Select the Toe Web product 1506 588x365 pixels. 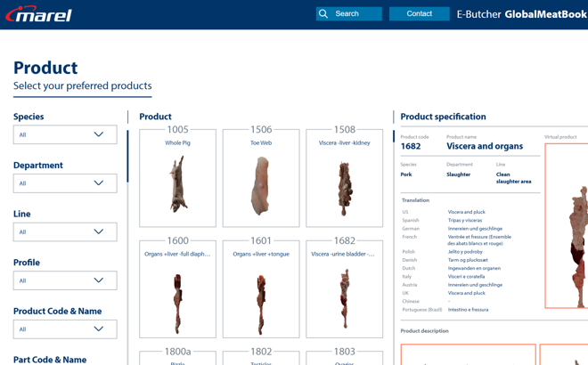(261, 178)
